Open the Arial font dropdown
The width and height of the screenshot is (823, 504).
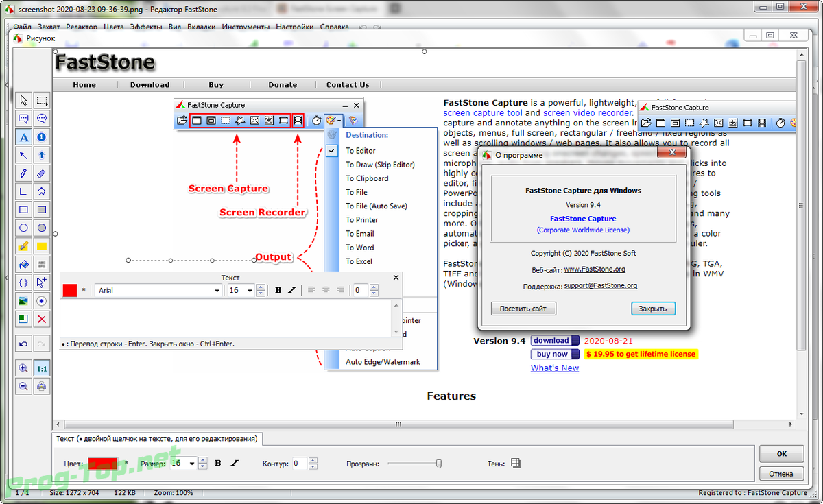(x=217, y=291)
